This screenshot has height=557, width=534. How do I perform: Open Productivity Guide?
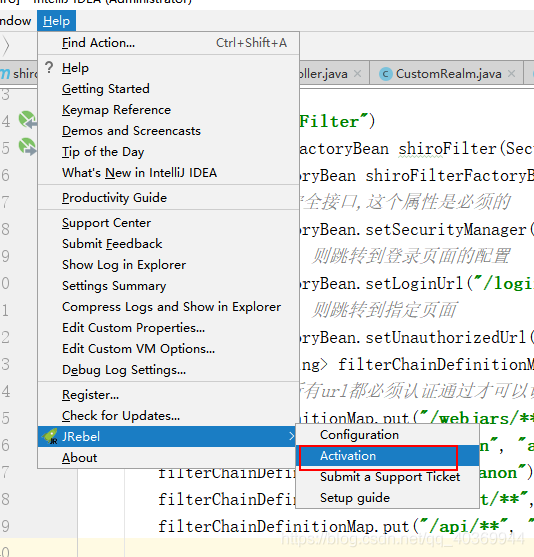(168, 198)
